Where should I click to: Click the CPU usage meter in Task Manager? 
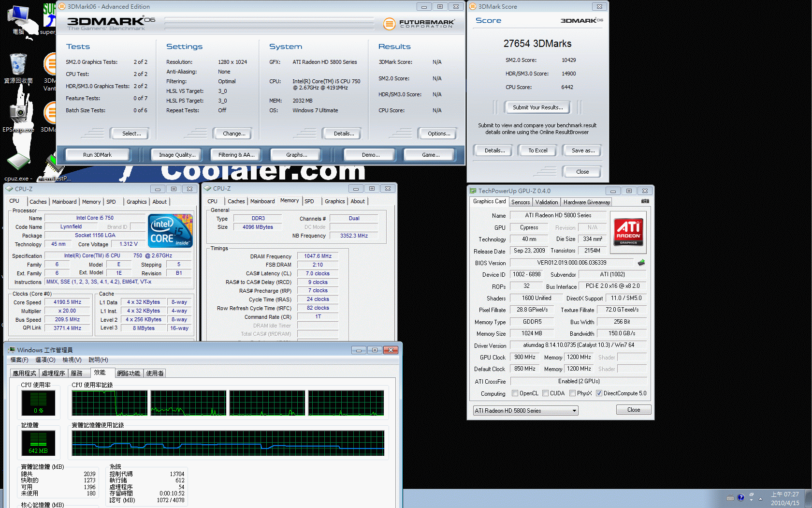click(x=39, y=403)
